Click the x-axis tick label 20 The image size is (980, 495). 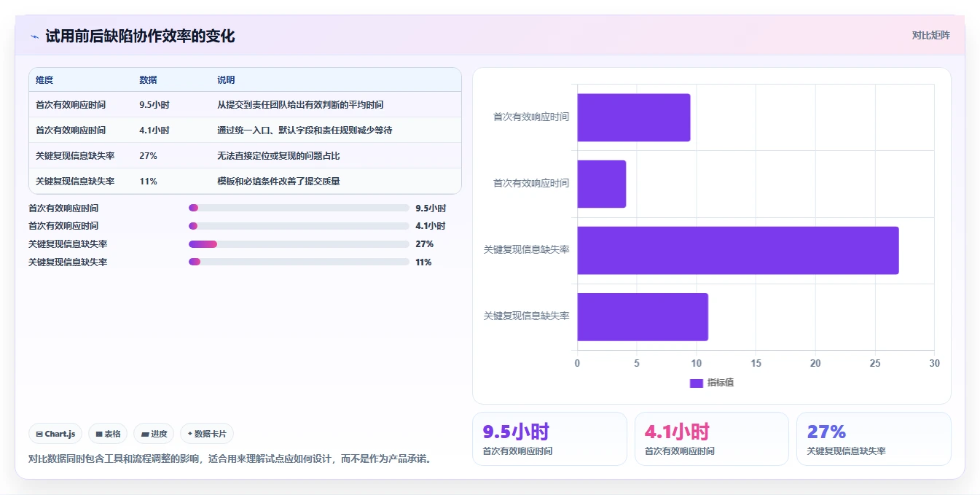[815, 363]
